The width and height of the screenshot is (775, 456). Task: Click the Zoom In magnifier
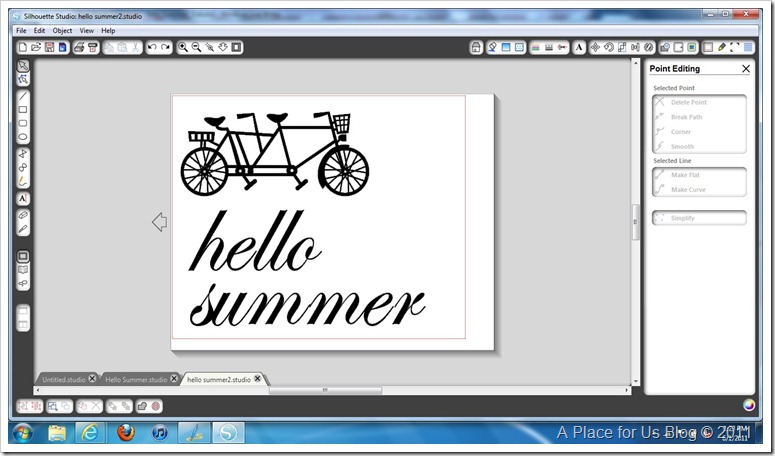pyautogui.click(x=183, y=47)
